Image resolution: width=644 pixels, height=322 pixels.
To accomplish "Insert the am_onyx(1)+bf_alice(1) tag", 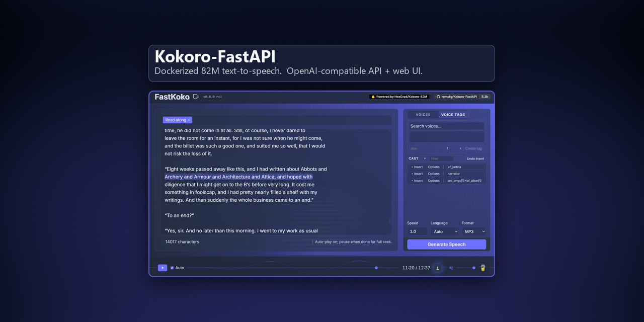I will point(417,181).
